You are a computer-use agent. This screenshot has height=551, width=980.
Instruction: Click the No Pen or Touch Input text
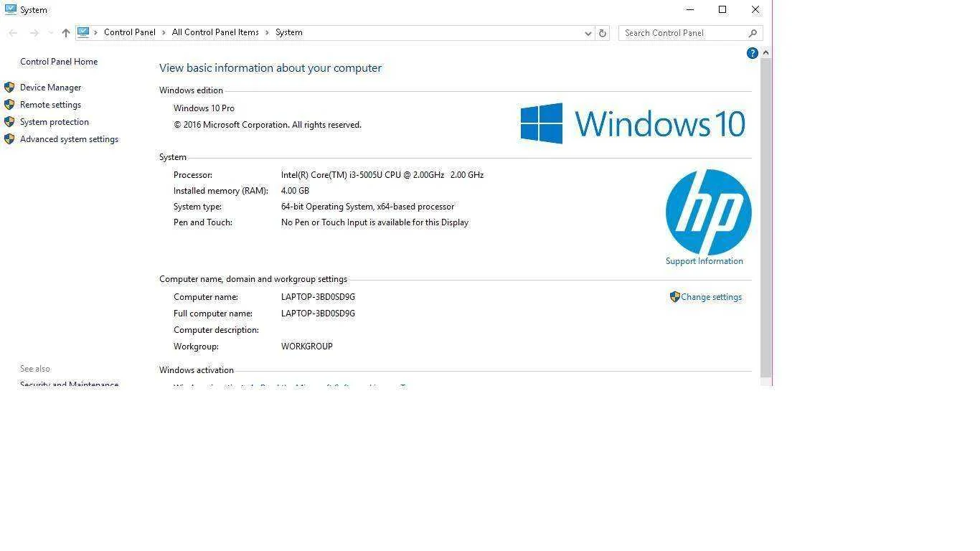pos(374,222)
